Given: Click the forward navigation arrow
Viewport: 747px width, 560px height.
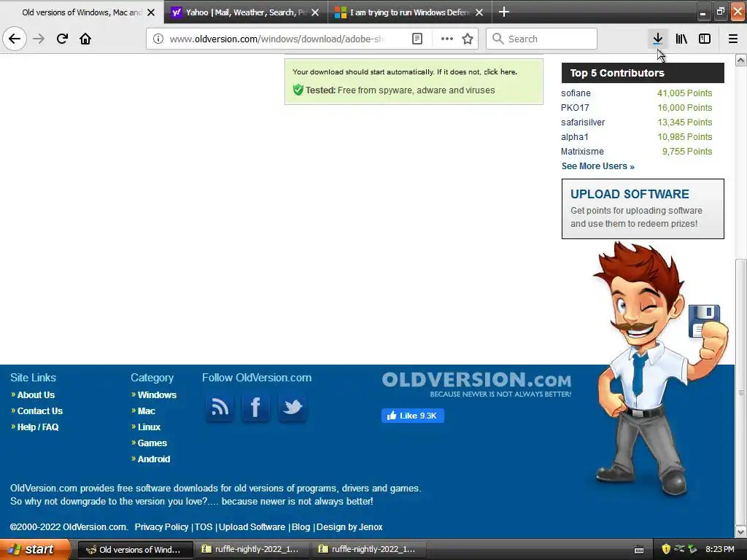Looking at the screenshot, I should [39, 39].
